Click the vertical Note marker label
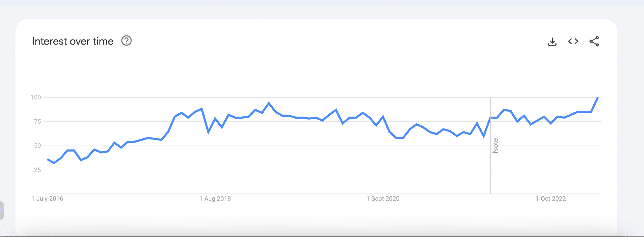 [x=495, y=145]
